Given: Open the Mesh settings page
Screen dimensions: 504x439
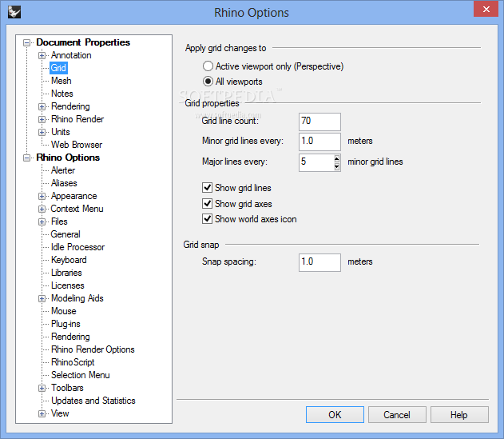Looking at the screenshot, I should tap(62, 81).
